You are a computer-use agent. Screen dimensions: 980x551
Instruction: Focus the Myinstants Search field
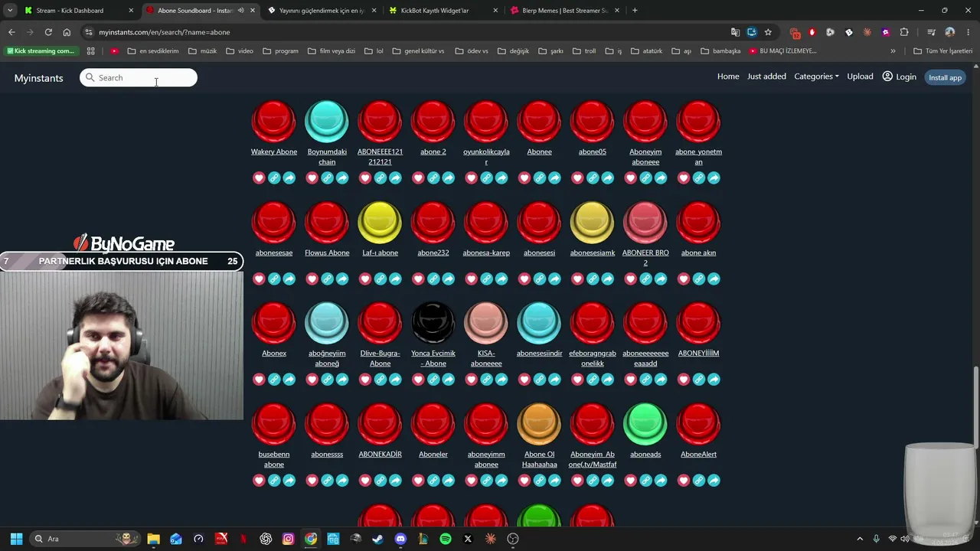click(x=139, y=77)
